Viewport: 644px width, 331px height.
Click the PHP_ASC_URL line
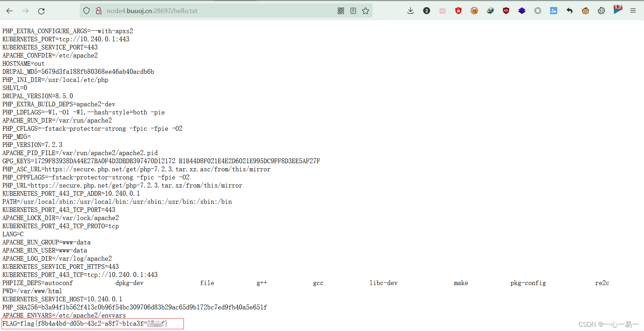click(137, 169)
